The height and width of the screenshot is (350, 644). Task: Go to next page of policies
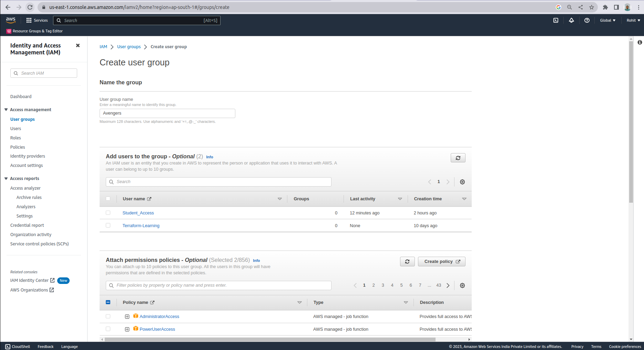[448, 285]
